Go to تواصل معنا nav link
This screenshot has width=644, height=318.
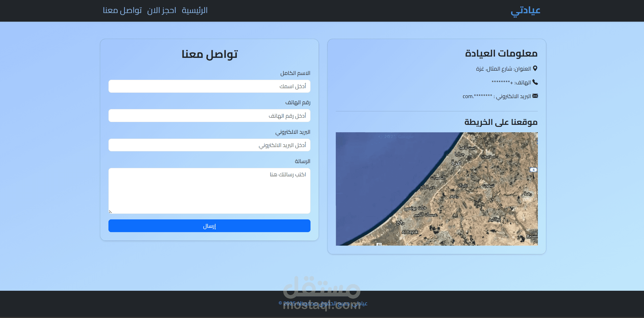pos(122,10)
